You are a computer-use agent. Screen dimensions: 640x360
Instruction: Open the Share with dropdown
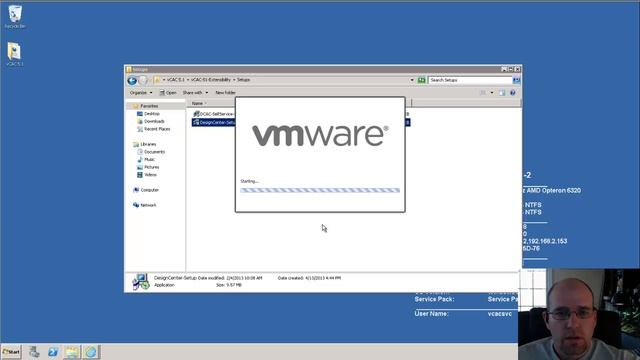[195, 93]
